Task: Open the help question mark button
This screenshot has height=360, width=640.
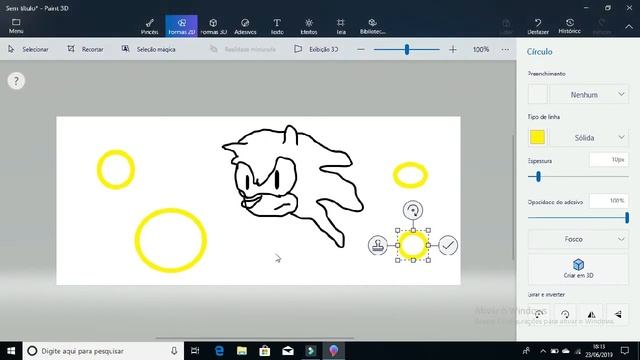Action: tap(16, 81)
